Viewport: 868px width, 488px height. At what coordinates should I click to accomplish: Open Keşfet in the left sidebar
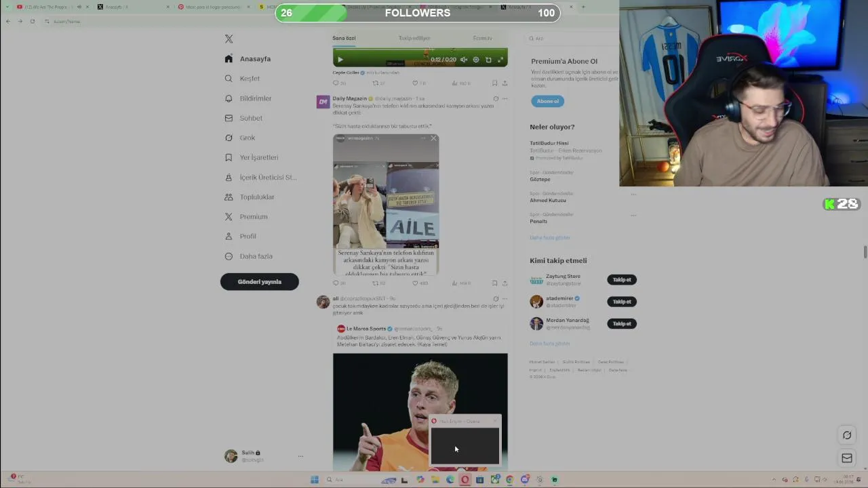coord(242,79)
